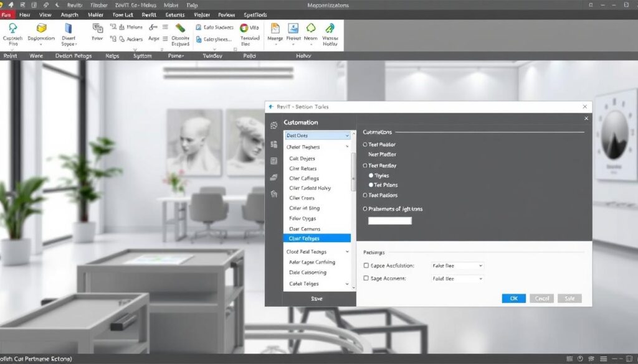Close the inner dark panel with its X

(x=586, y=118)
